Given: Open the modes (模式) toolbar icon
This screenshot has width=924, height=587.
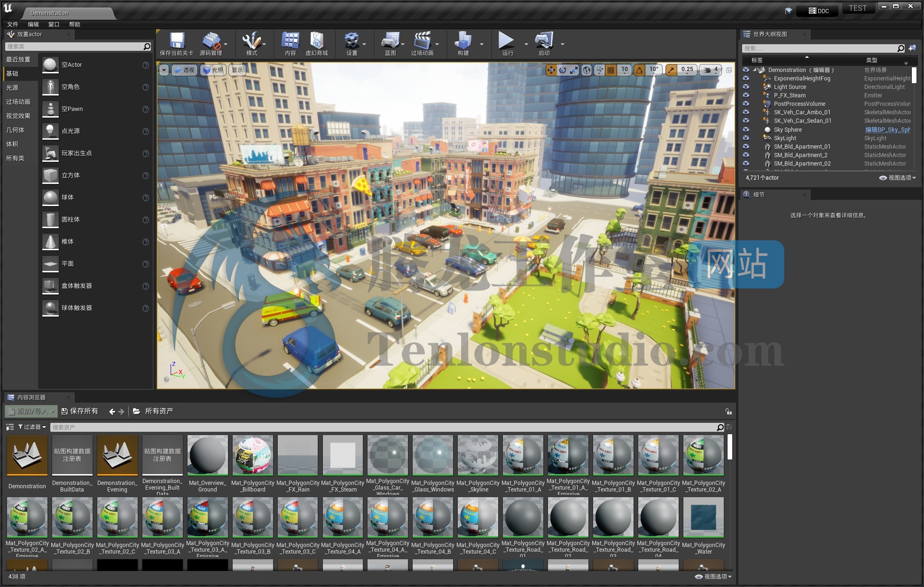Looking at the screenshot, I should click(x=251, y=41).
